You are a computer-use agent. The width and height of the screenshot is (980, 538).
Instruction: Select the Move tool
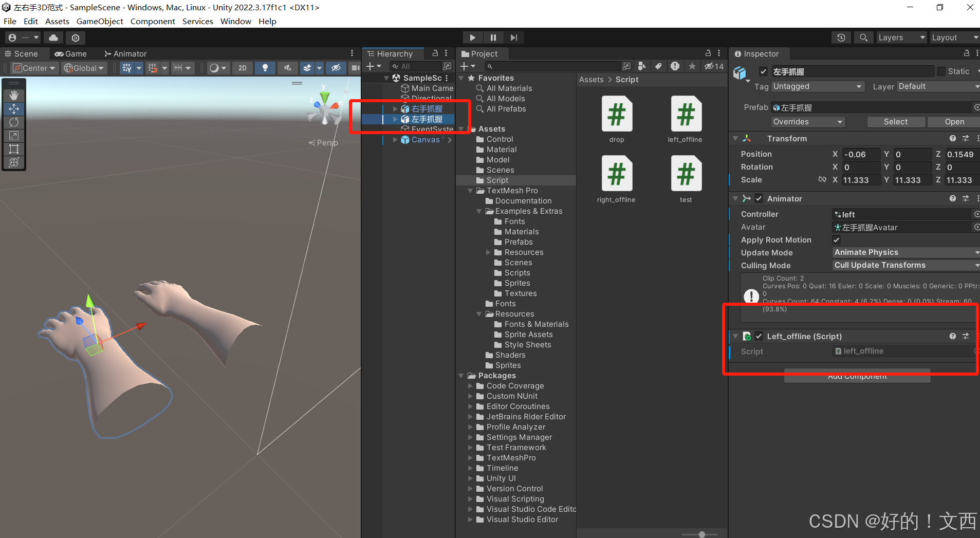tap(14, 108)
